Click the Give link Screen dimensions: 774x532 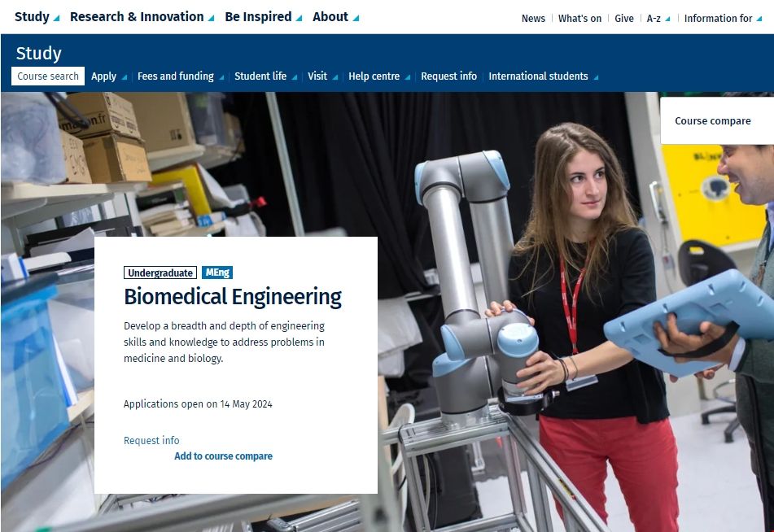pyautogui.click(x=624, y=19)
